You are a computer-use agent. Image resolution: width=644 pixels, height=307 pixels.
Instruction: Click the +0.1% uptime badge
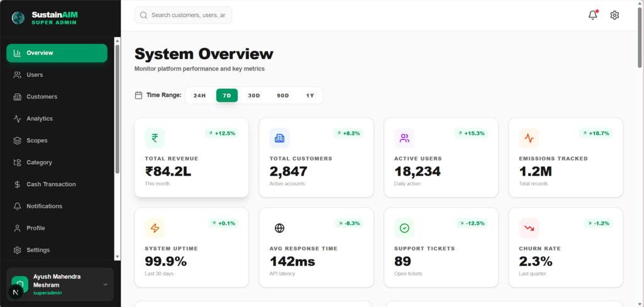pyautogui.click(x=223, y=223)
